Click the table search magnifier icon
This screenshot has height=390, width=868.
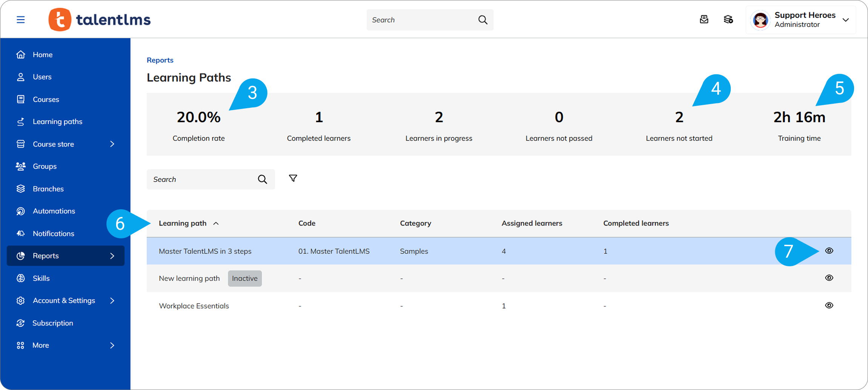[x=262, y=180]
